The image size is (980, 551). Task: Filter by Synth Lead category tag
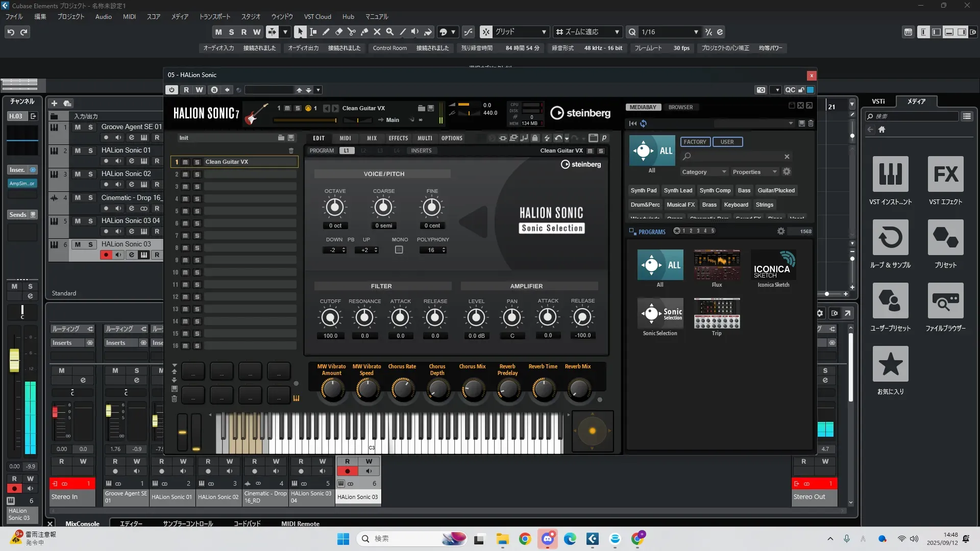678,190
